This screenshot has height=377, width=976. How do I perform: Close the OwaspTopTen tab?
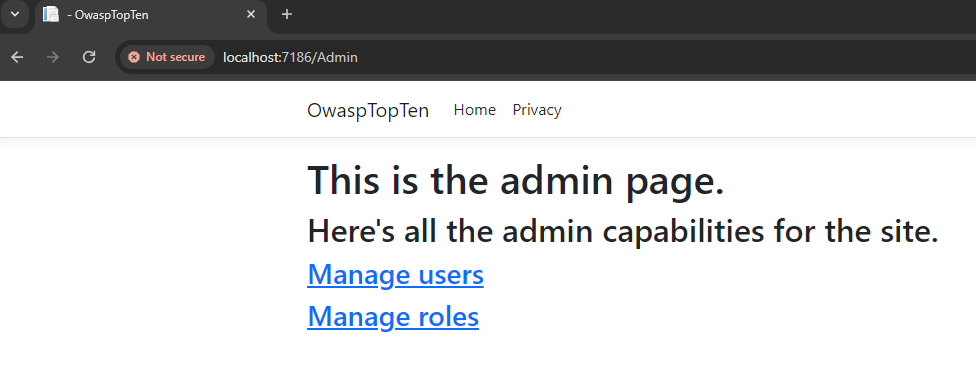click(251, 14)
